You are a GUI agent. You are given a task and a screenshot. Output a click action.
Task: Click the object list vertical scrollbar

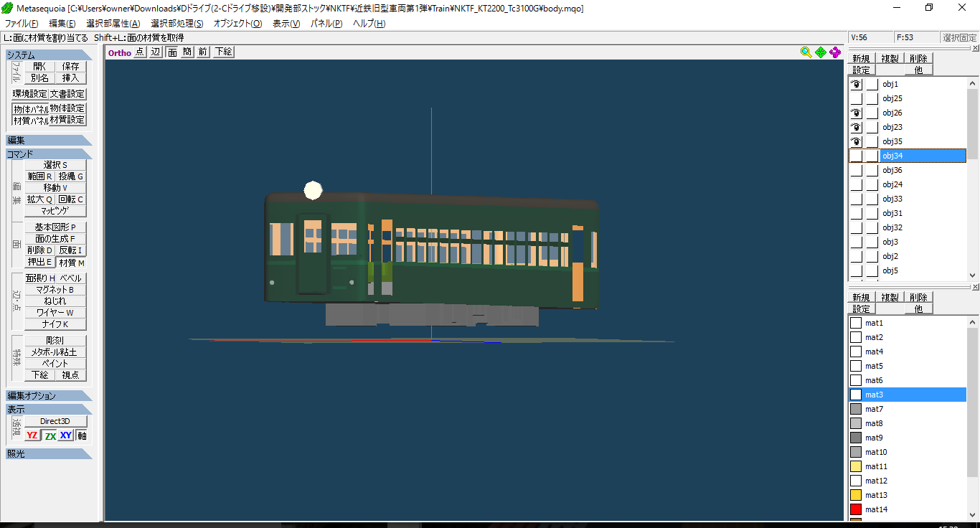[x=973, y=179]
